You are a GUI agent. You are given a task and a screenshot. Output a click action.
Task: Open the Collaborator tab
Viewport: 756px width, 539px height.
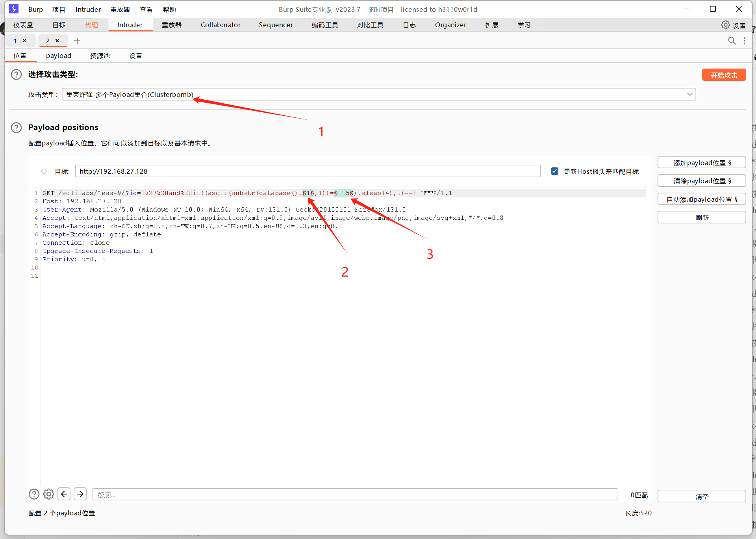pos(220,25)
